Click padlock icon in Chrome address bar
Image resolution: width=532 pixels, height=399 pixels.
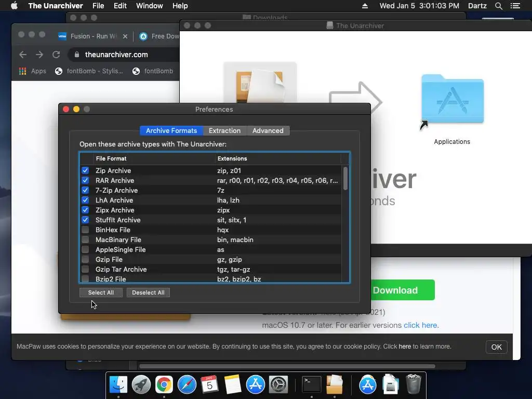coord(77,55)
